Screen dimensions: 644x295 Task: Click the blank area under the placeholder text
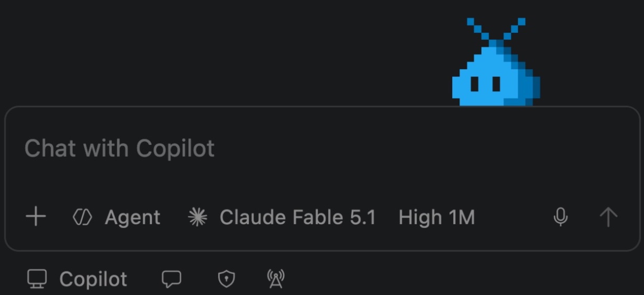(319, 180)
